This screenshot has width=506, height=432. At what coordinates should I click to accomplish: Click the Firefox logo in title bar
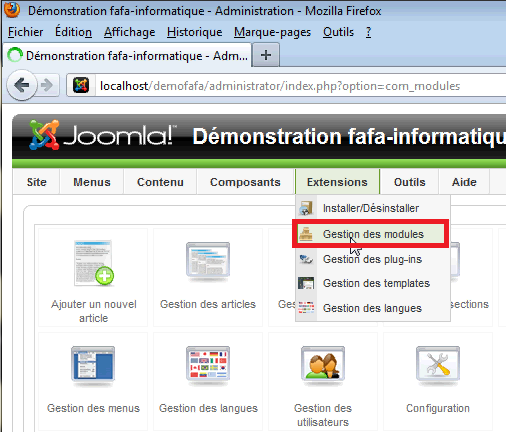click(x=12, y=9)
